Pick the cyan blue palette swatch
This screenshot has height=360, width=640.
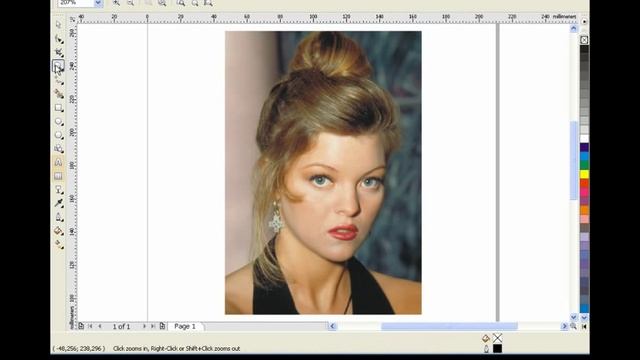[x=584, y=156]
